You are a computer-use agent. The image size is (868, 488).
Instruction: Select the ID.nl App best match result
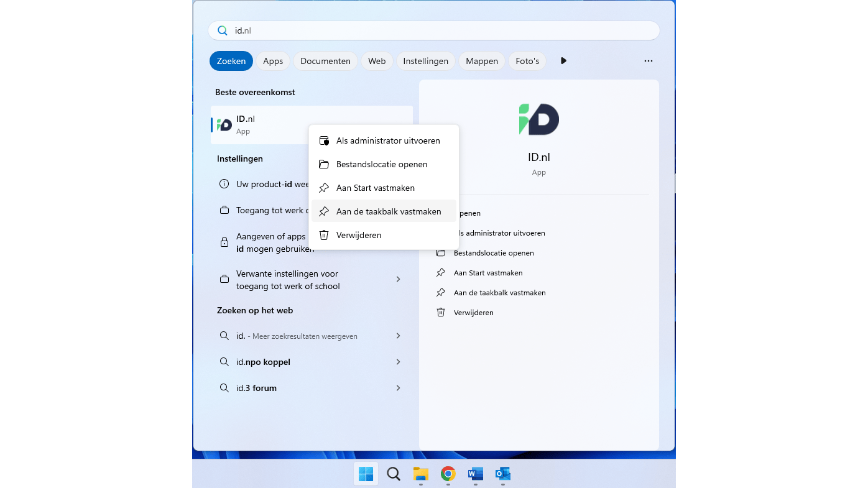point(312,125)
